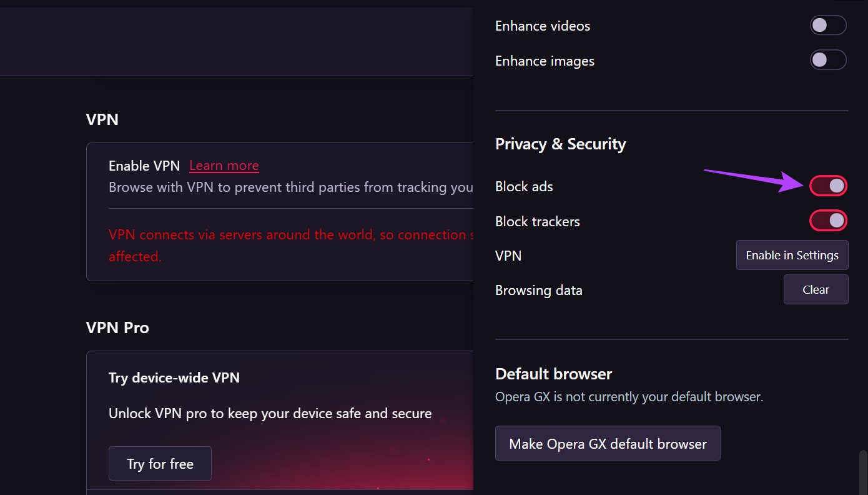Select the Privacy & Security heading

click(560, 144)
